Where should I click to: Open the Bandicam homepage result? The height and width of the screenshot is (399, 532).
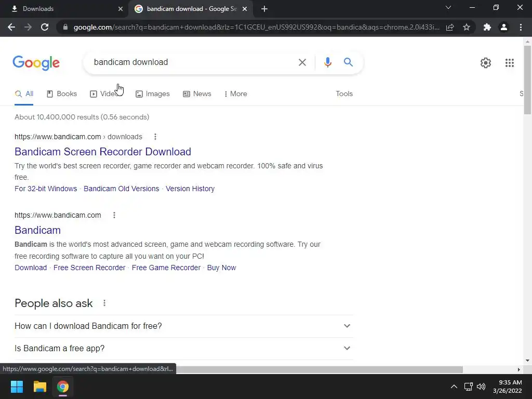click(x=37, y=230)
